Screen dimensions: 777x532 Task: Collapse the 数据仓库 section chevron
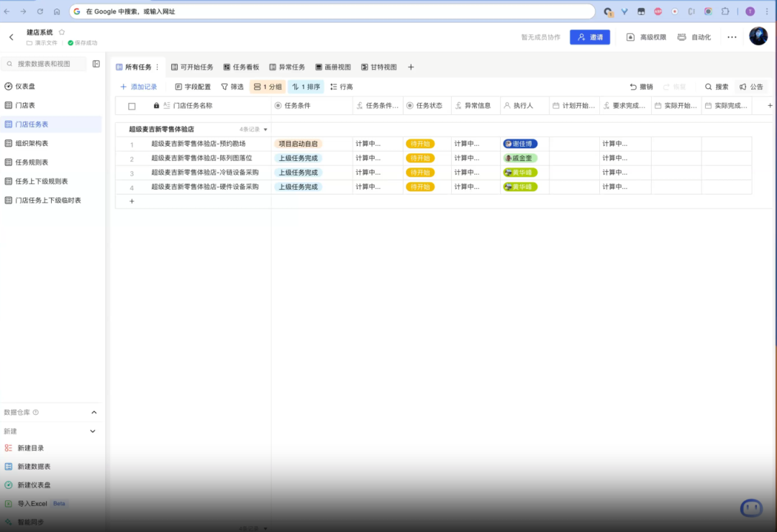click(x=93, y=413)
